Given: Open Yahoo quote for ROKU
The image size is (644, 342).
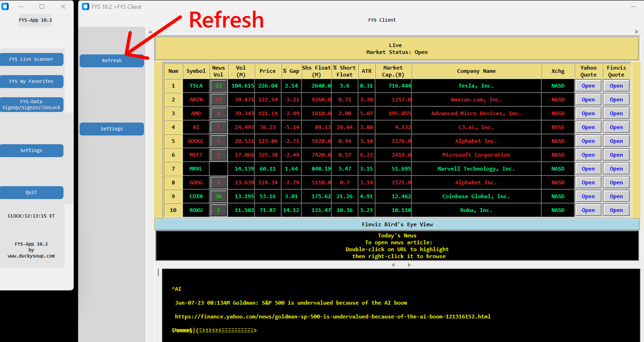Looking at the screenshot, I should [588, 210].
